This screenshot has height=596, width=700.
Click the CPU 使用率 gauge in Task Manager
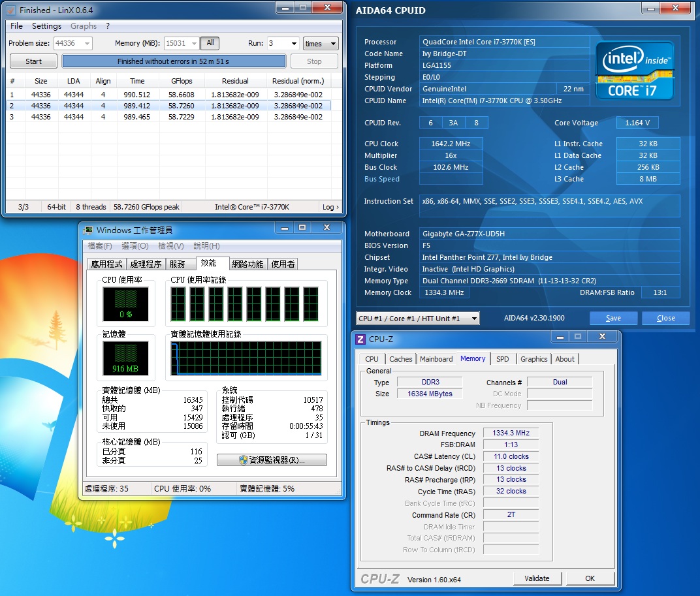[125, 304]
